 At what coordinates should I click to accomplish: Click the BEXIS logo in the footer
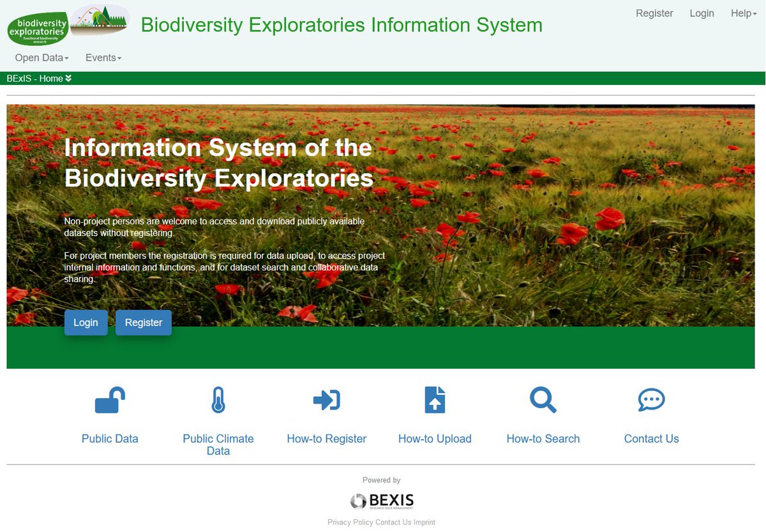click(382, 501)
